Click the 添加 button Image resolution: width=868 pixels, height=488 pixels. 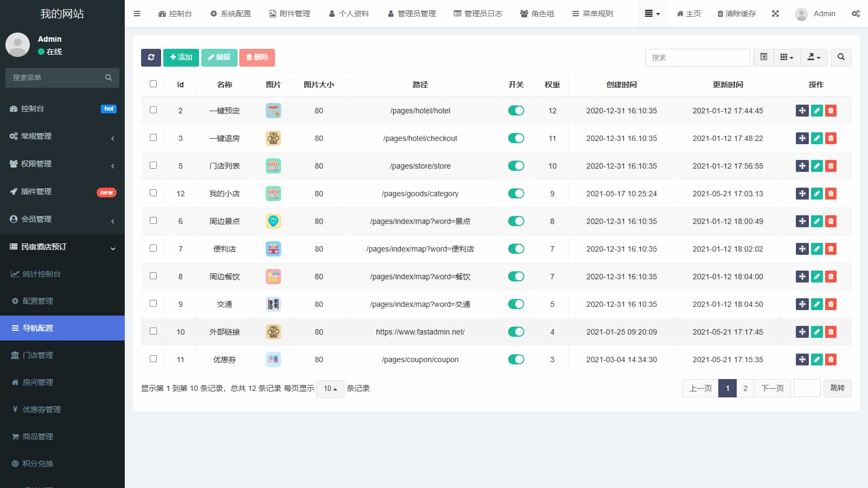(x=181, y=57)
